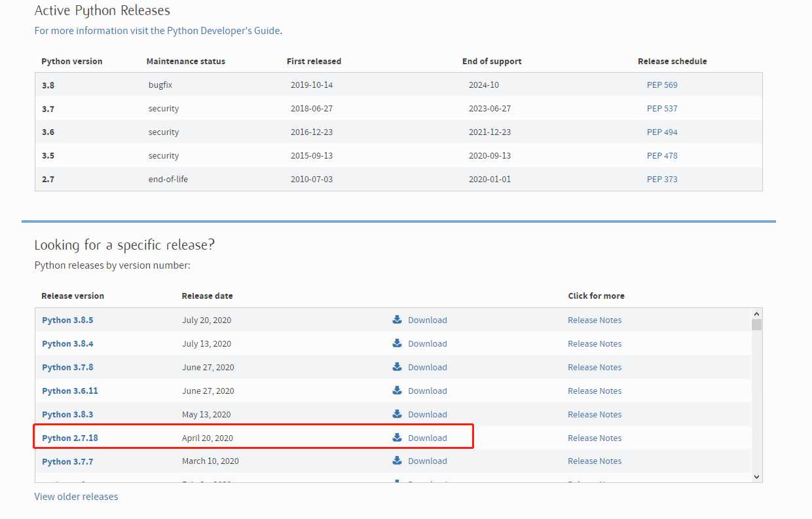The height and width of the screenshot is (519, 812).
Task: Open Python 3.6.11 release page
Action: [70, 391]
